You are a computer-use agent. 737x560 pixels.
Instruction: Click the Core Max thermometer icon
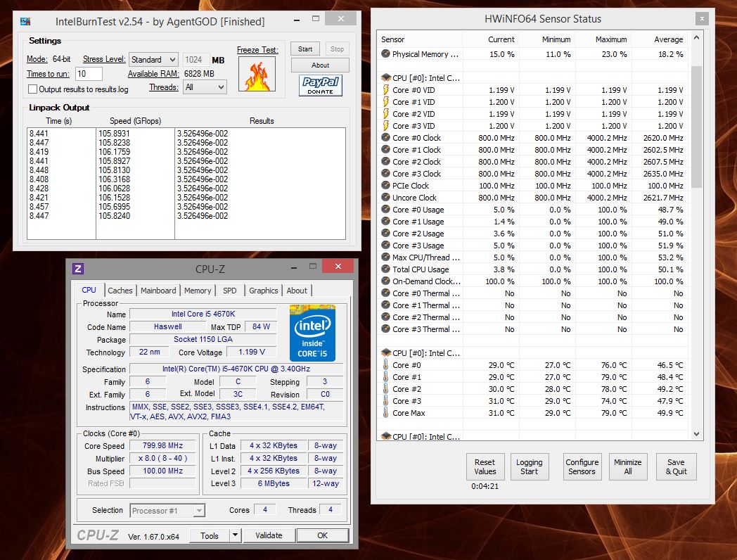coord(385,412)
